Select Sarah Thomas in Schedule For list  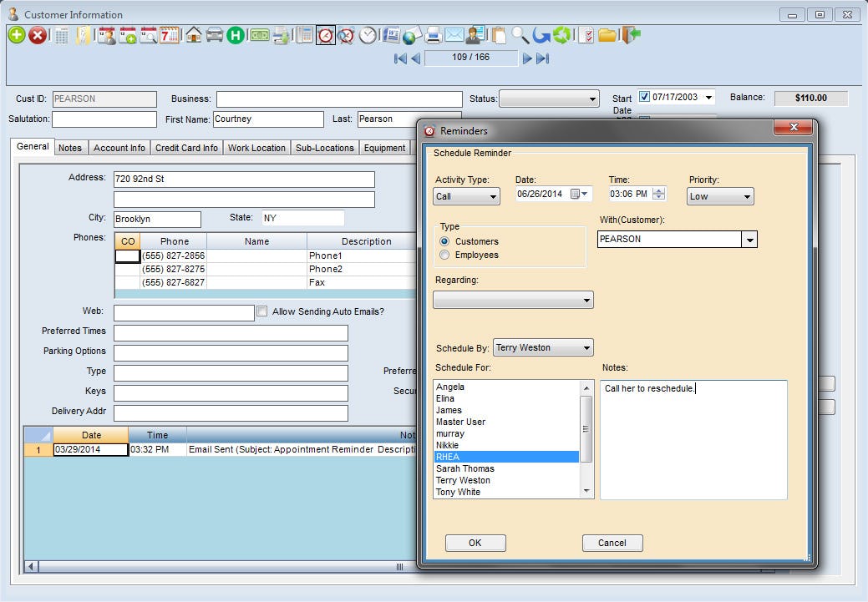point(465,468)
